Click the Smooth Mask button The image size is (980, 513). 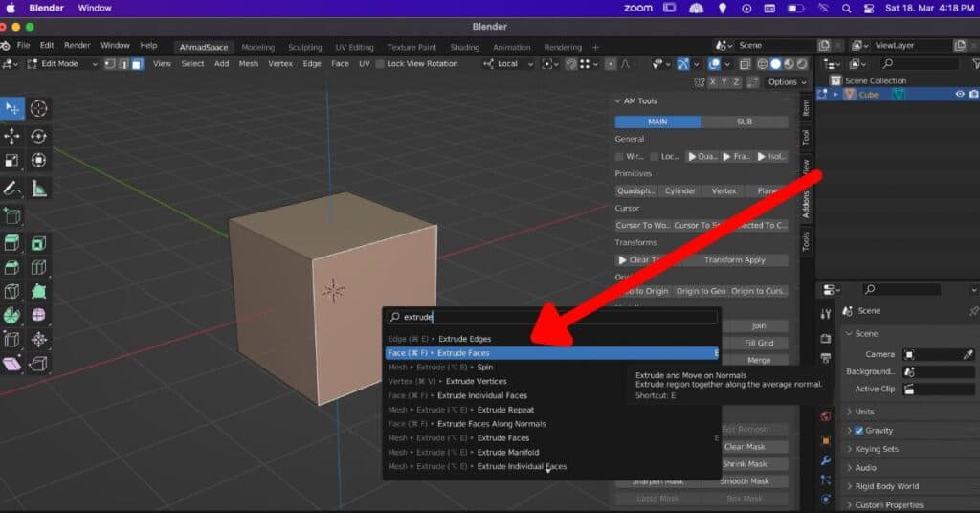click(x=745, y=481)
